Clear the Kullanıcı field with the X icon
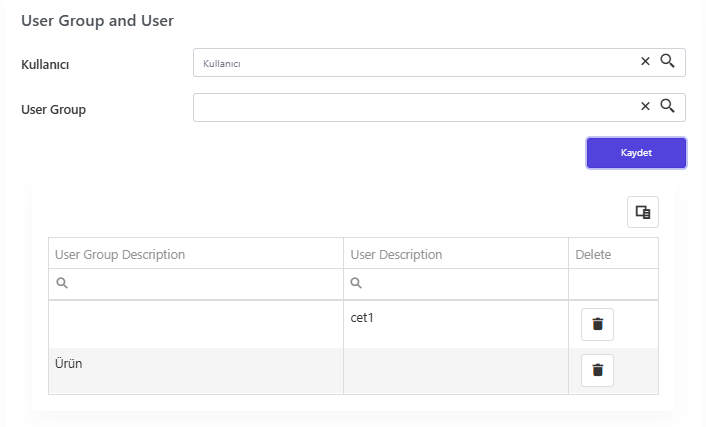706x427 pixels. [x=645, y=61]
